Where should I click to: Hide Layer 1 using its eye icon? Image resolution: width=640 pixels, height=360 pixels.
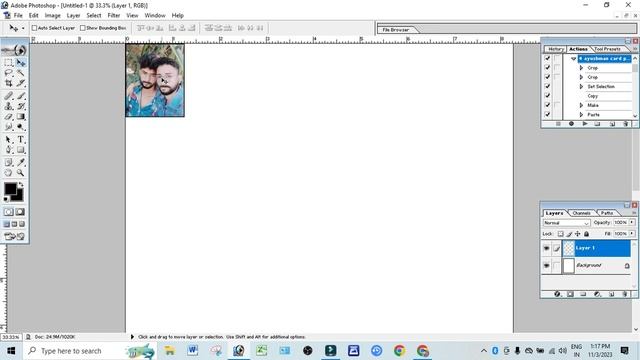[x=547, y=248]
